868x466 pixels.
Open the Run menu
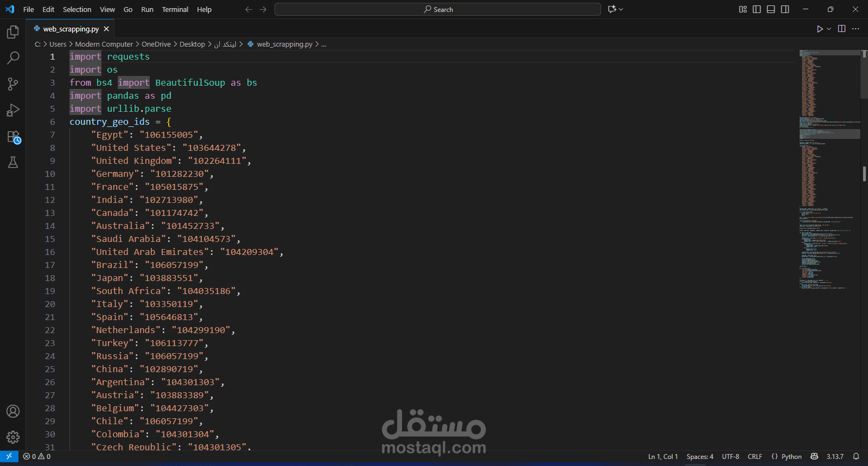pyautogui.click(x=147, y=9)
